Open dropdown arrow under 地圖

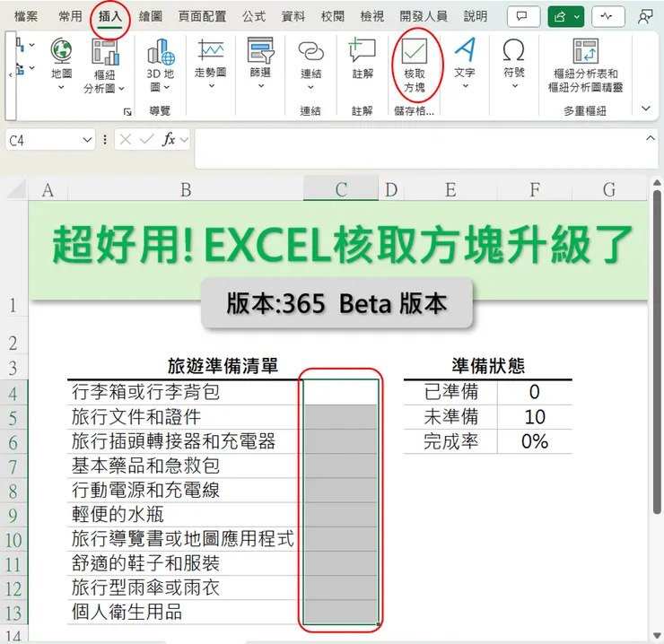61,87
